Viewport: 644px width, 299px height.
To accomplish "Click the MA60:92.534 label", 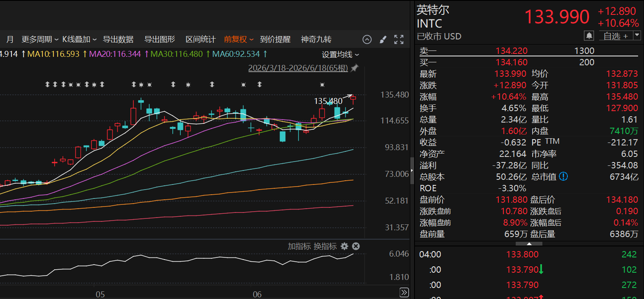I will [x=236, y=54].
